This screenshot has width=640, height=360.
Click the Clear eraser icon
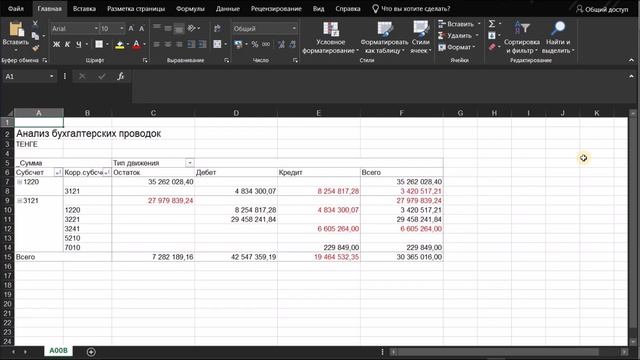[492, 47]
